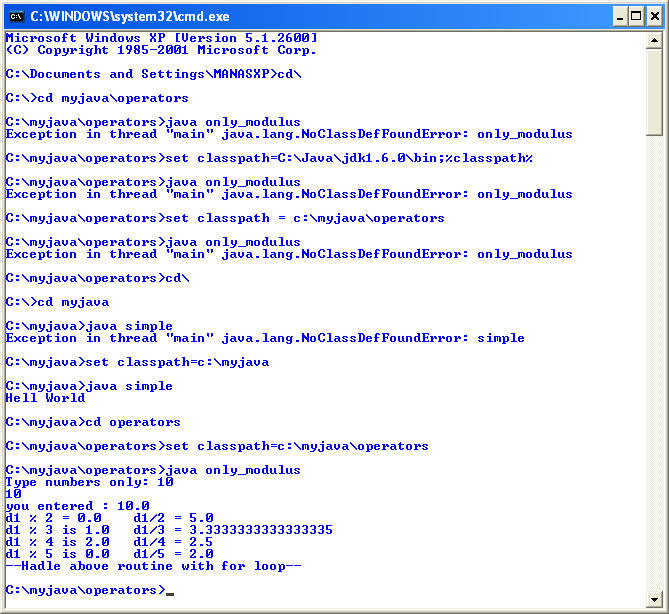The image size is (669, 614).
Task: Maximize the cmd.exe window
Action: coord(636,16)
